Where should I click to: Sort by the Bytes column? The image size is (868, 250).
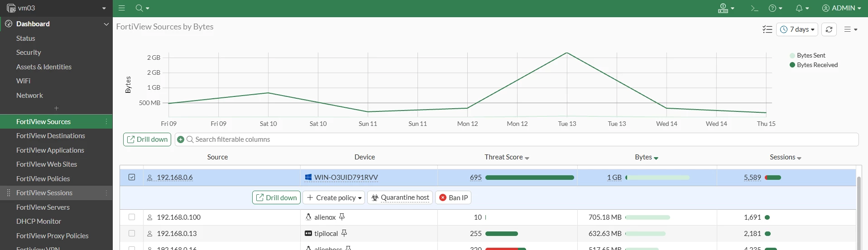pyautogui.click(x=646, y=157)
